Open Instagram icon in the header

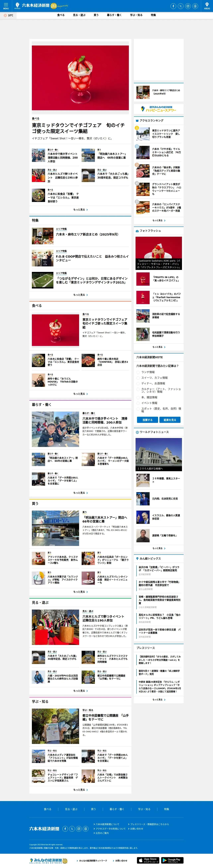coord(188,6)
